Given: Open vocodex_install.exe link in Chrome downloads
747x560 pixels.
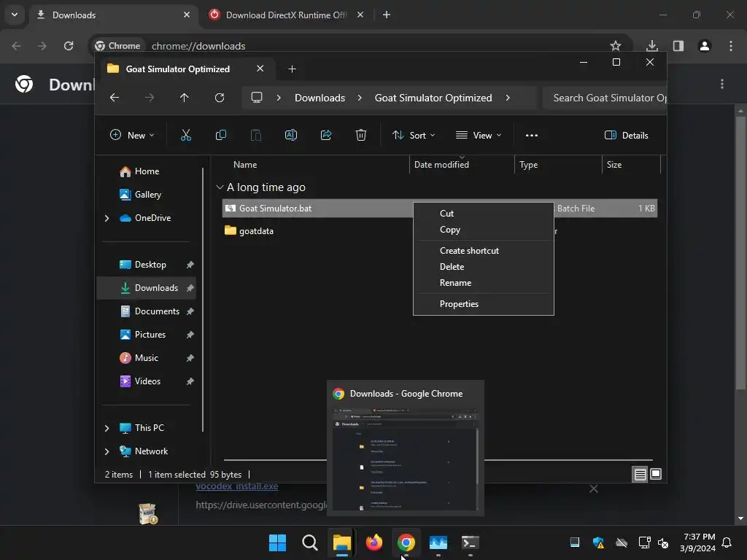Looking at the screenshot, I should point(237,486).
